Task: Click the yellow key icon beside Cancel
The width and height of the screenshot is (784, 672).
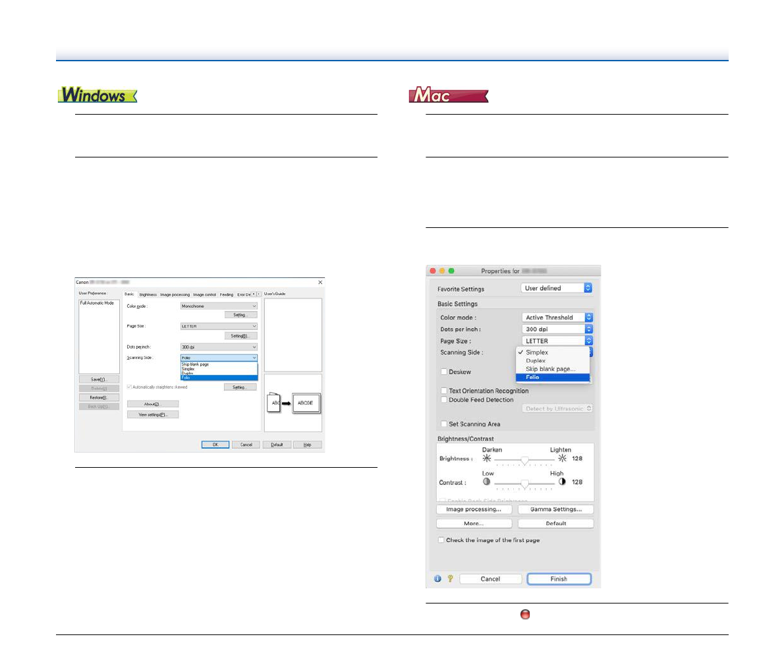Action: pos(450,579)
